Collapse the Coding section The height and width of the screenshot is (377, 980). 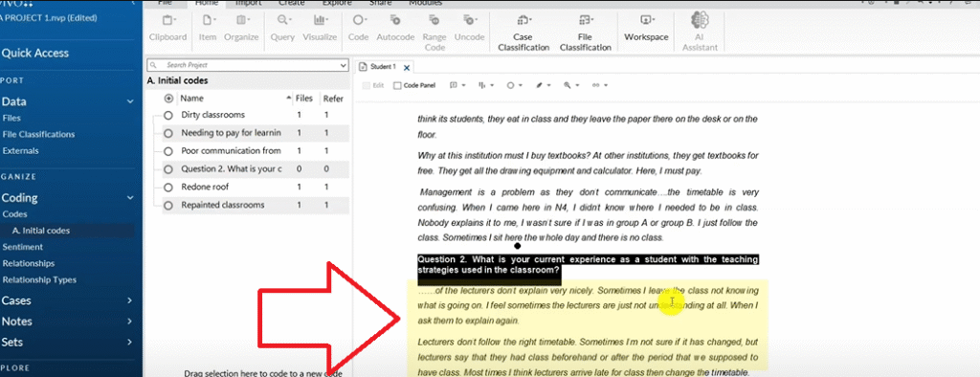click(x=130, y=198)
